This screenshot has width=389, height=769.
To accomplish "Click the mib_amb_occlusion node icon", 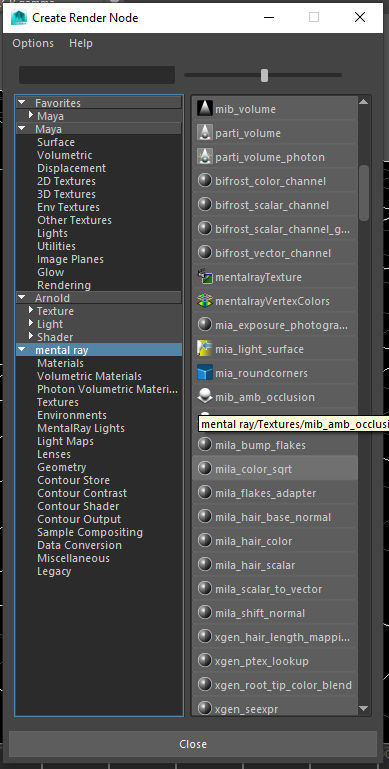I will click(x=205, y=397).
